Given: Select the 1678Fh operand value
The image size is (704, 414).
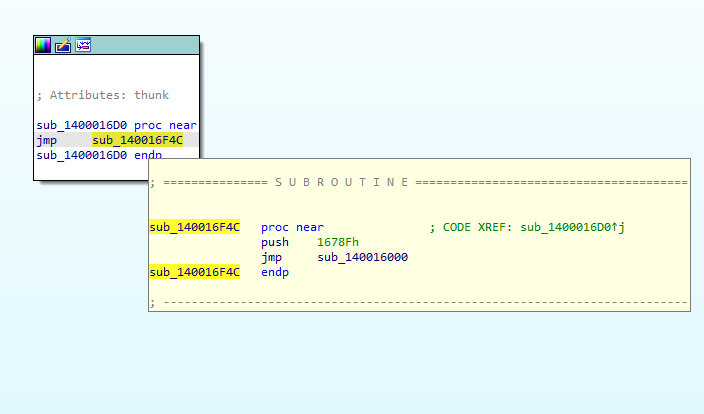Looking at the screenshot, I should (x=338, y=242).
